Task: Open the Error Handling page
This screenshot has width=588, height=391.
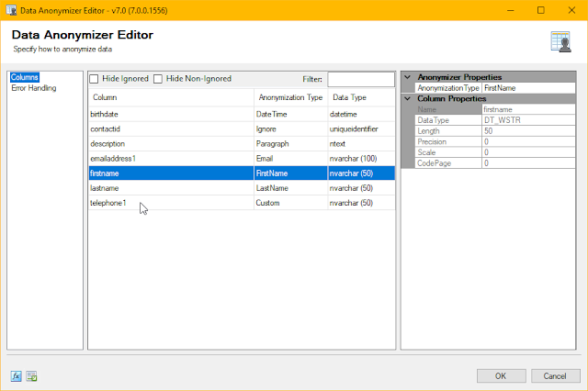Action: point(34,88)
